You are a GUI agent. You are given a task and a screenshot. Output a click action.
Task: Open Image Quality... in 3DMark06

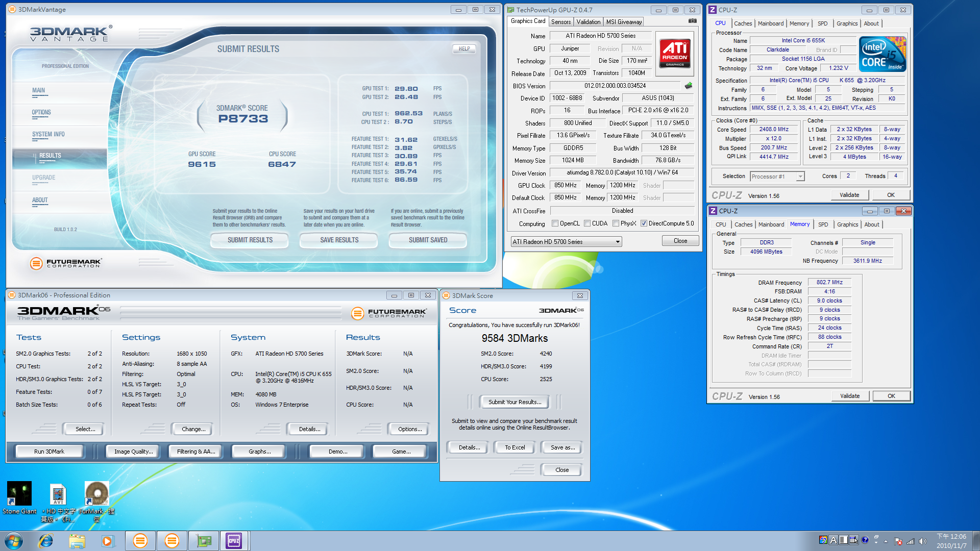pyautogui.click(x=133, y=452)
